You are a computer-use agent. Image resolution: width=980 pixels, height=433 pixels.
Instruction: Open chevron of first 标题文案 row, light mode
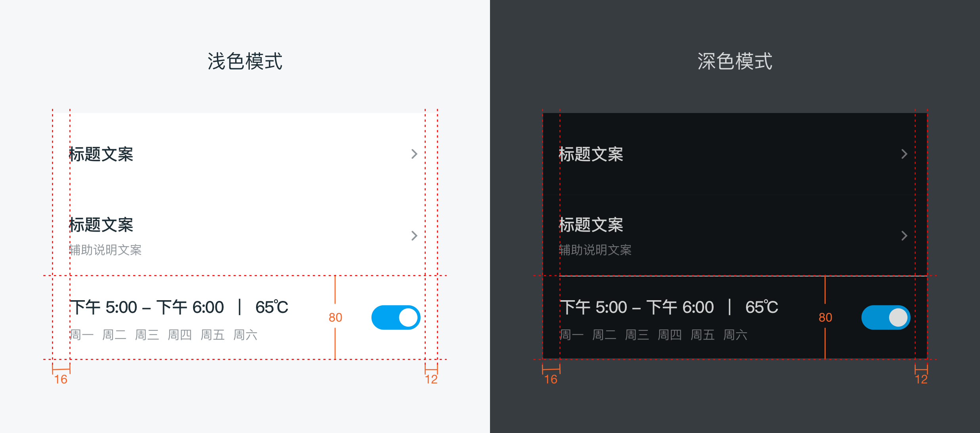(x=414, y=154)
